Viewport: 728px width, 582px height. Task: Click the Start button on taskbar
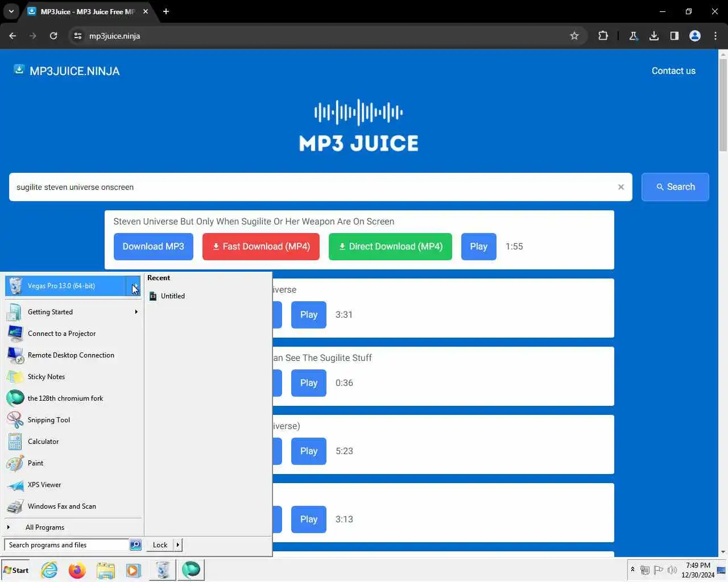[x=16, y=570]
